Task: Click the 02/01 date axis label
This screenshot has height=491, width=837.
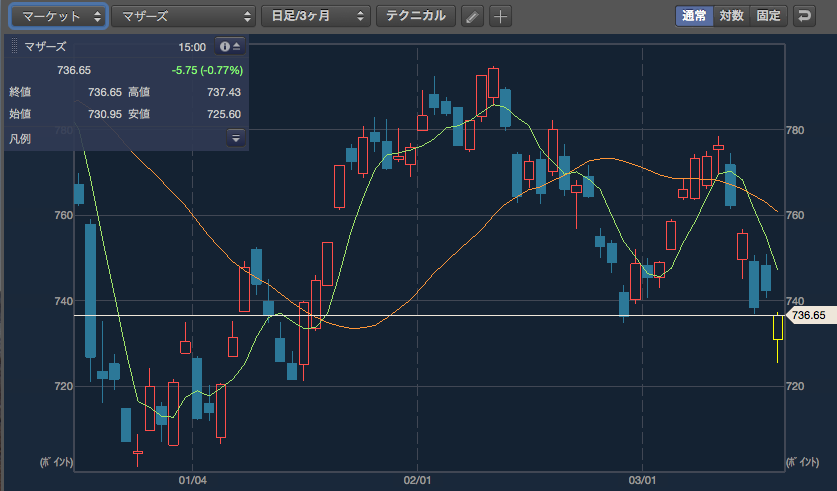Action: (x=417, y=480)
